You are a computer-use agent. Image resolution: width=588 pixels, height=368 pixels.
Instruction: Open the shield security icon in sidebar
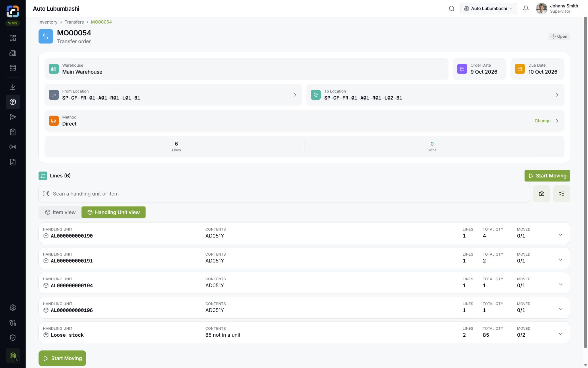13,338
